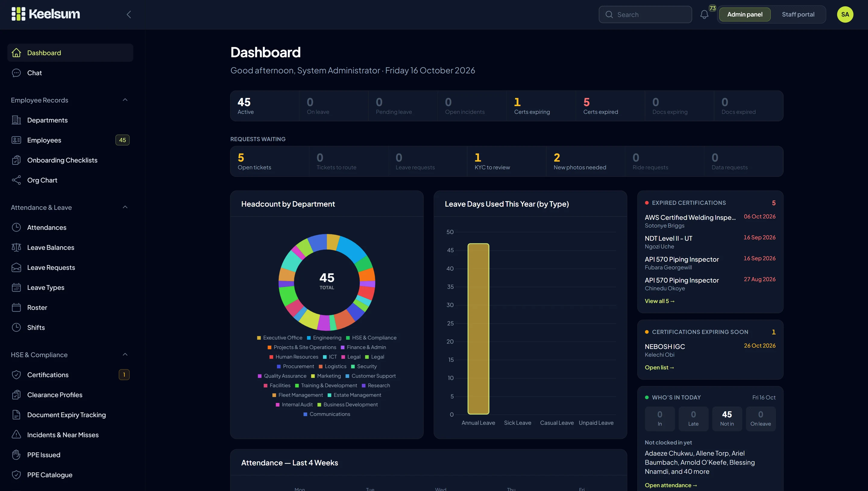This screenshot has height=491, width=868.
Task: Switch to Staff portal mode
Action: point(798,14)
